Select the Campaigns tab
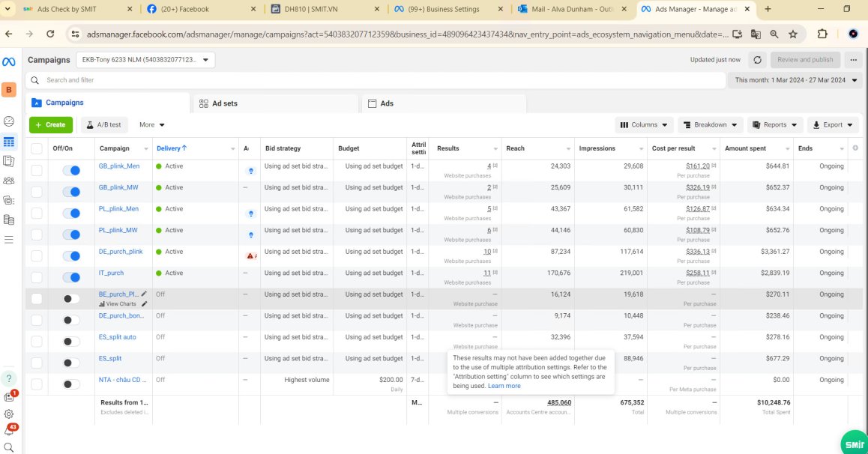The width and height of the screenshot is (868, 454). 107,103
